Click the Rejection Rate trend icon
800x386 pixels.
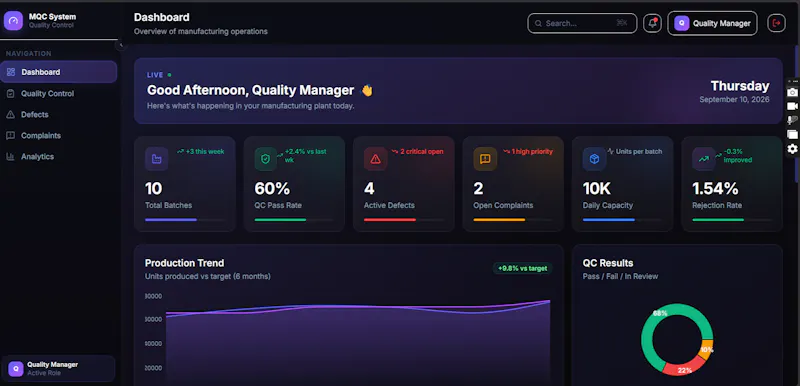(704, 159)
